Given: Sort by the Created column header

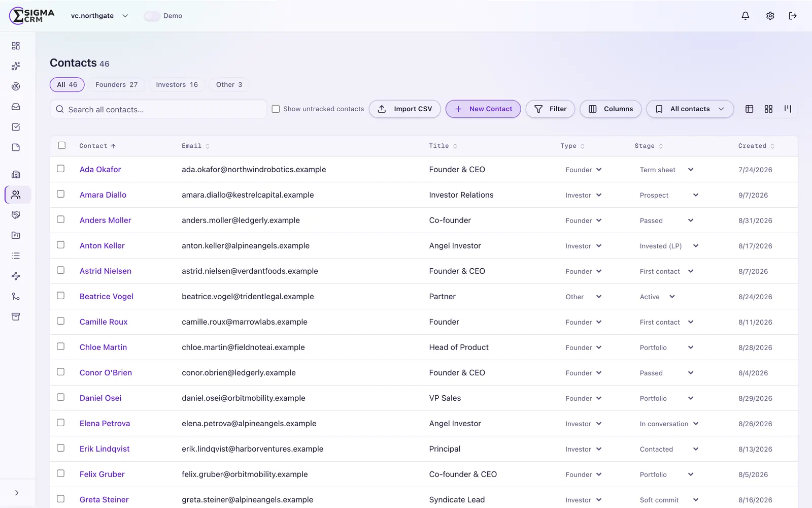Looking at the screenshot, I should (756, 146).
